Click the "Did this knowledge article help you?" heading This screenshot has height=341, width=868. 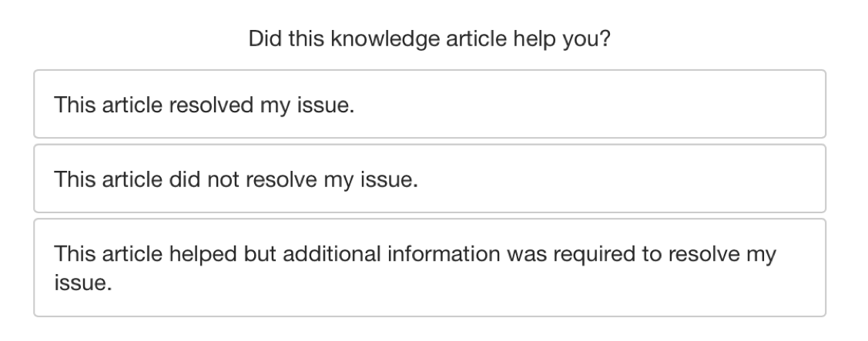point(430,38)
